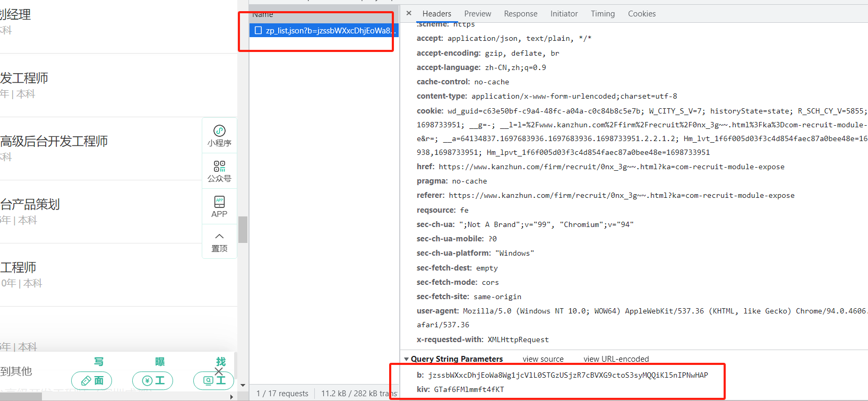This screenshot has height=401, width=868.
Task: Click the sec-fetch-site same-origin value
Action: point(497,297)
